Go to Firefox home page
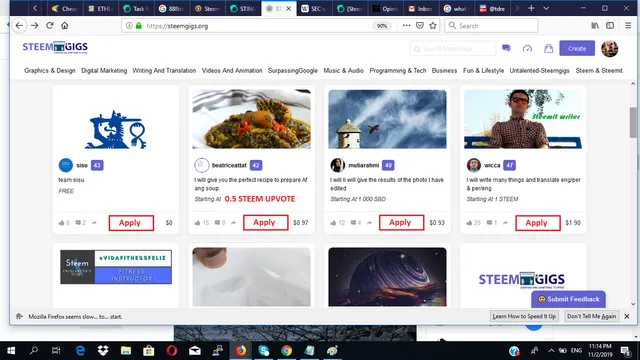The height and width of the screenshot is (360, 640). pos(64,25)
